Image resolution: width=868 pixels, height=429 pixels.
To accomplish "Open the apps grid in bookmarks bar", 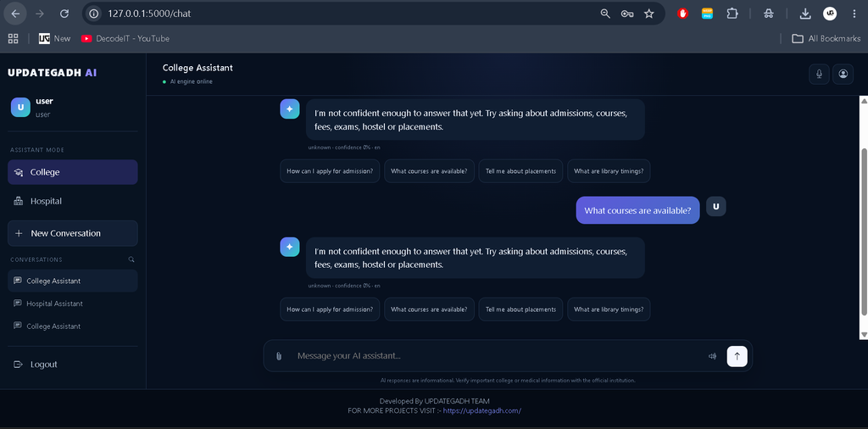I will point(13,38).
